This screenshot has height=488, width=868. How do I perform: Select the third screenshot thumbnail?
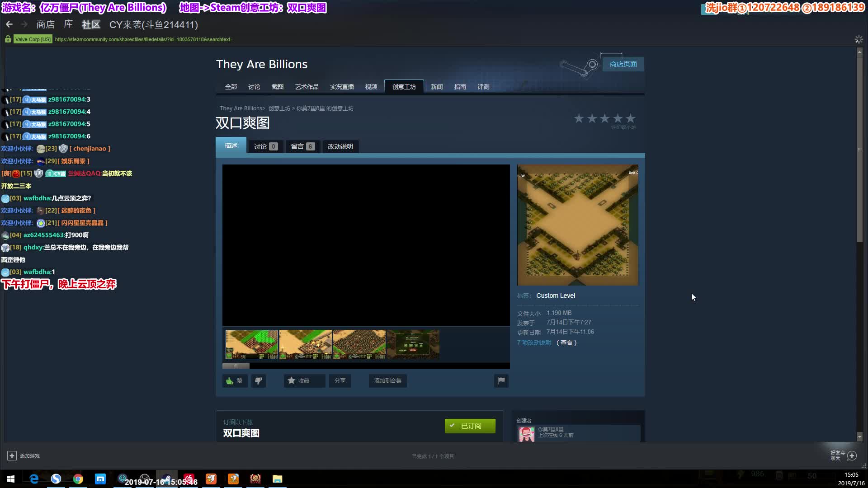[359, 344]
